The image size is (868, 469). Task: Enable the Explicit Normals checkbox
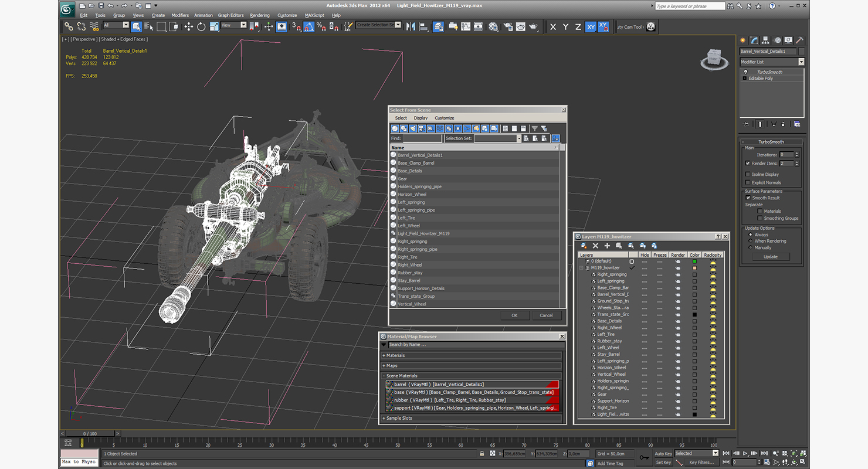[748, 182]
